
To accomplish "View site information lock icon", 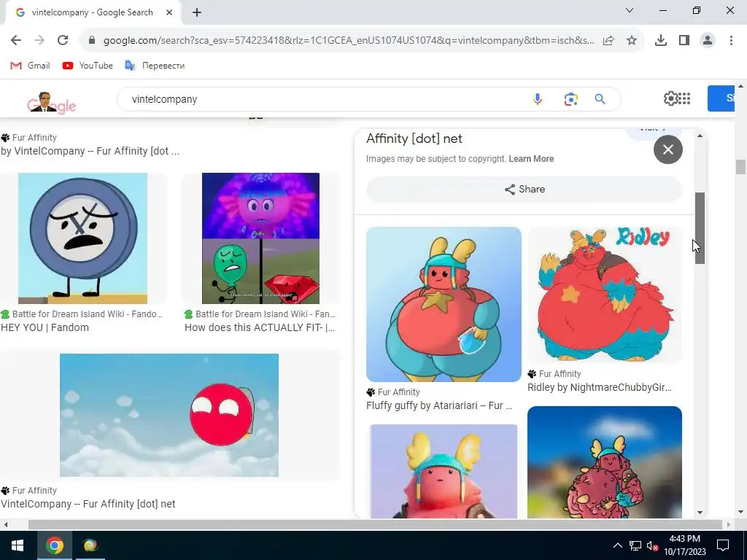I will (92, 41).
